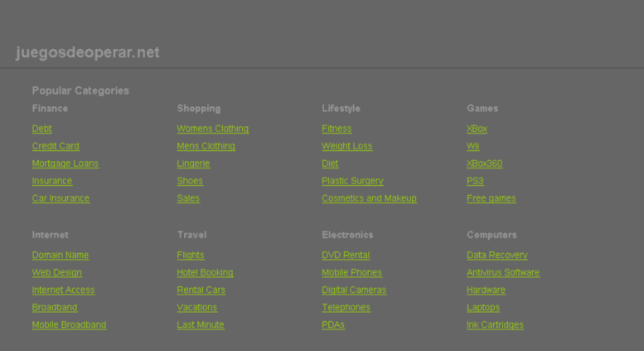Click the Lingerie link
The image size is (644, 351).
click(193, 163)
